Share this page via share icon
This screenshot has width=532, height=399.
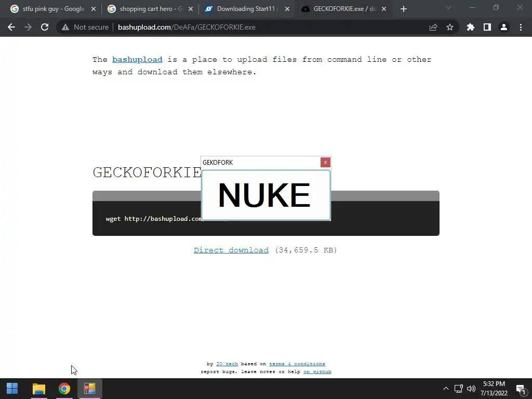(x=433, y=27)
